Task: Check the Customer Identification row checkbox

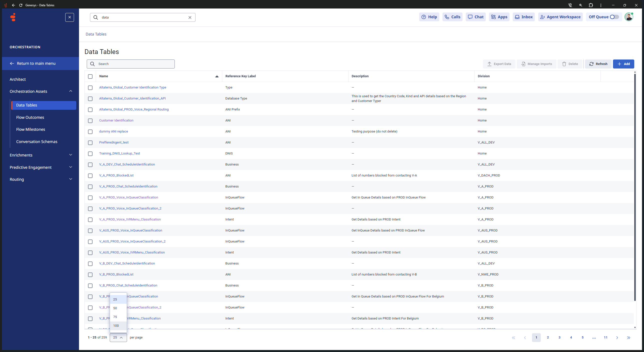Action: click(90, 120)
